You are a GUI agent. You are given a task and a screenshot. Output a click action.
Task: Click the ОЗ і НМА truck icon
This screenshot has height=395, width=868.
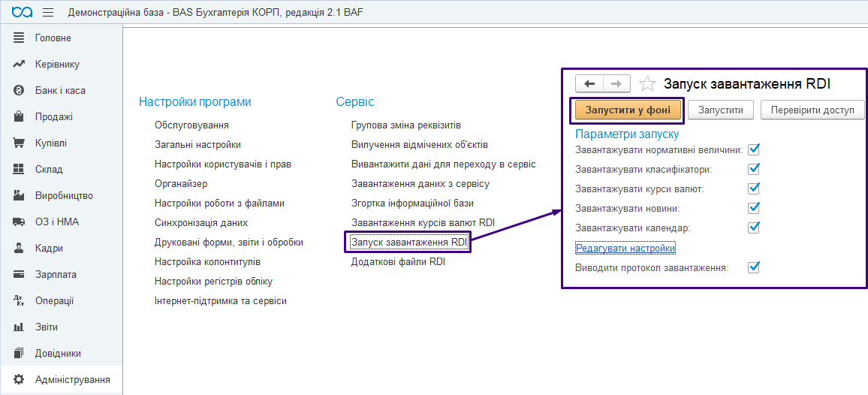19,222
